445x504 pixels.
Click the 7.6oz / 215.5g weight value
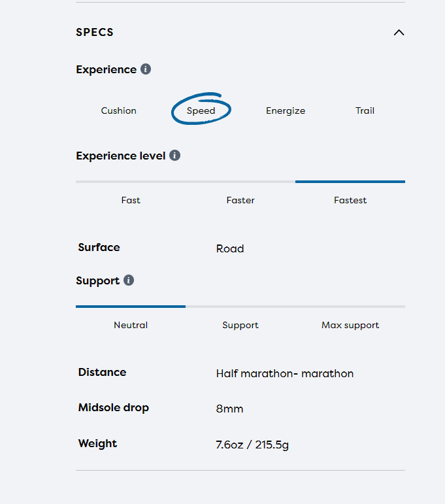pos(252,445)
